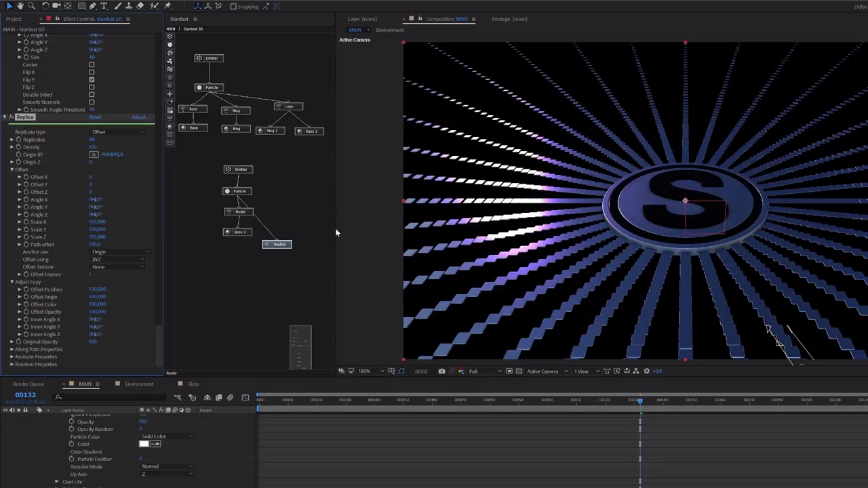Viewport: 868px width, 488px height.
Task: Open the Transfer Mode dropdown
Action: pos(166,466)
